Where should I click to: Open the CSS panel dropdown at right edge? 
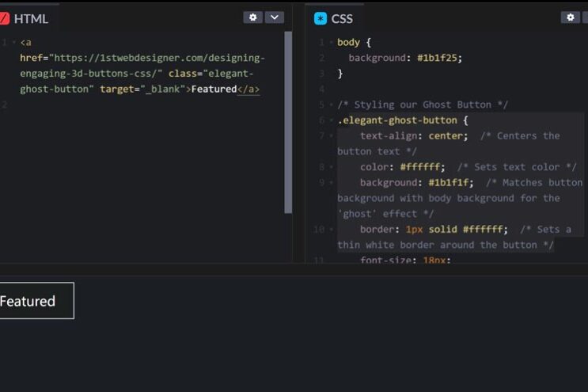point(586,17)
